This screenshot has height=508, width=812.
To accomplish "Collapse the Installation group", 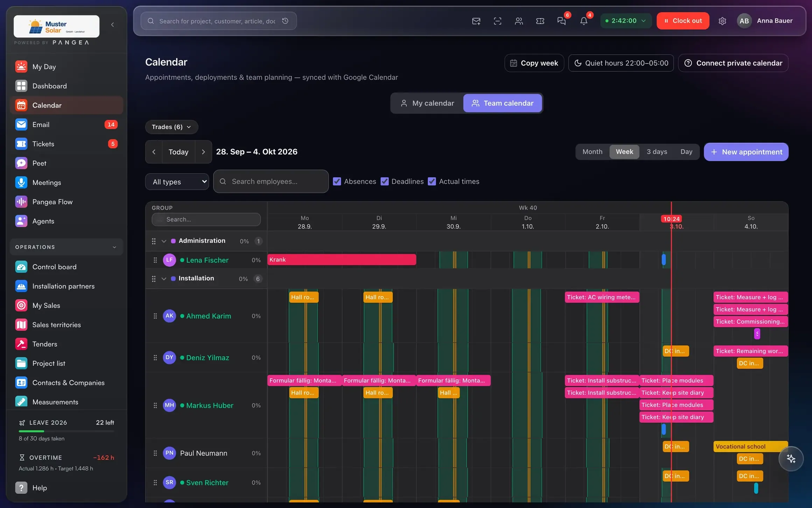I will click(x=164, y=279).
